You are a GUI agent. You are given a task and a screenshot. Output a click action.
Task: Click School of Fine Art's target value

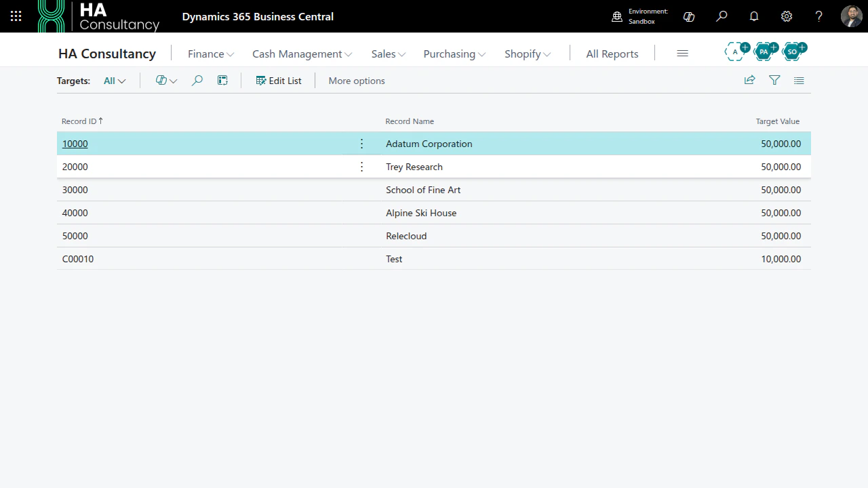[781, 190]
